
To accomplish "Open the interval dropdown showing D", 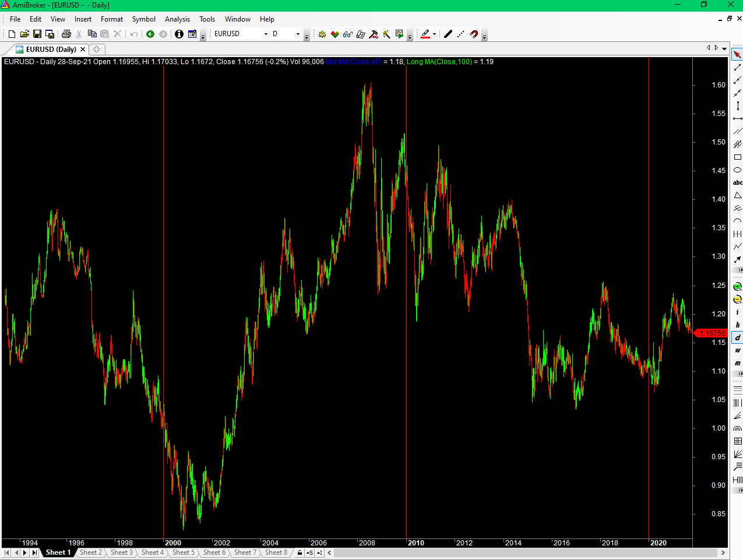I will pyautogui.click(x=297, y=34).
